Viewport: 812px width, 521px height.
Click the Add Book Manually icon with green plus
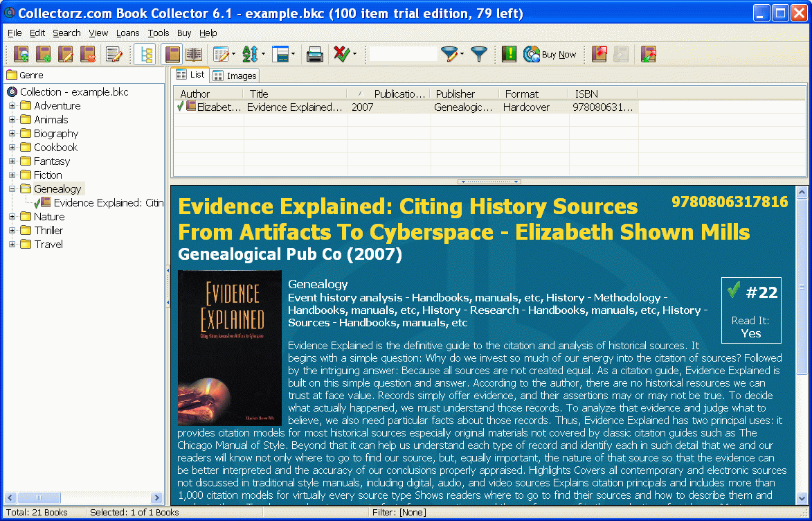[x=44, y=55]
